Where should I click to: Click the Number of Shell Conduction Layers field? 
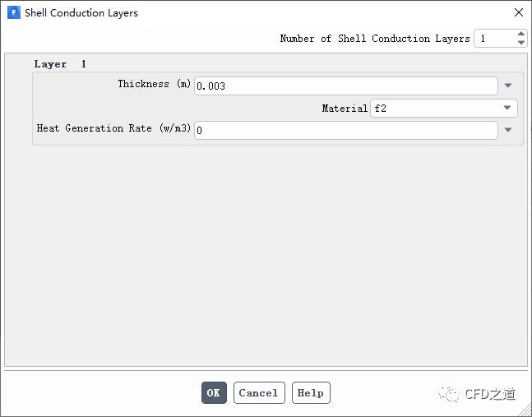(x=494, y=39)
